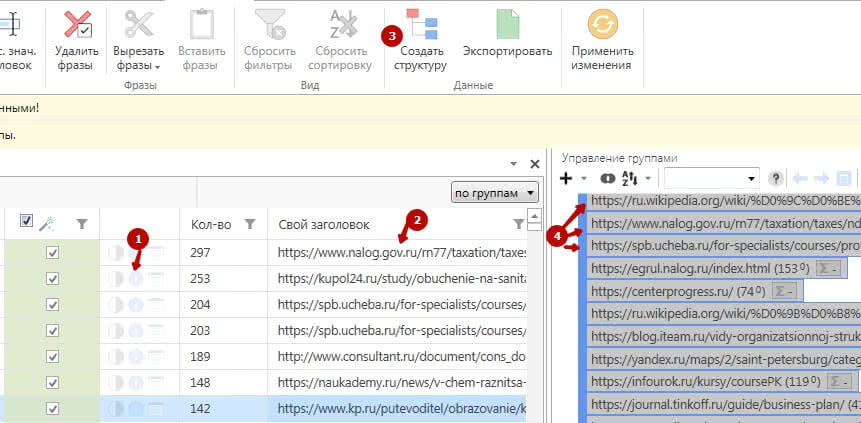Uncheck the checkbox in the 297 row
The width and height of the screenshot is (861, 423).
point(52,253)
